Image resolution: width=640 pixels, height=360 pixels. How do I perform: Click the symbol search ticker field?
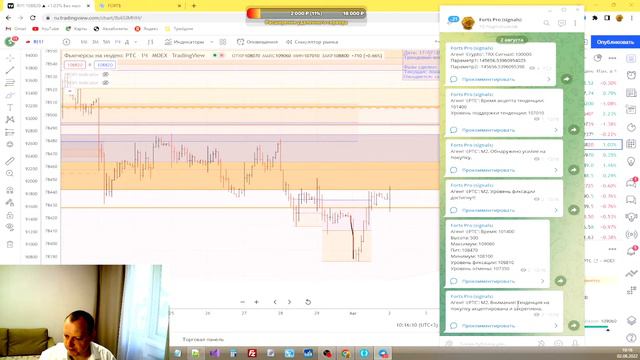point(39,42)
